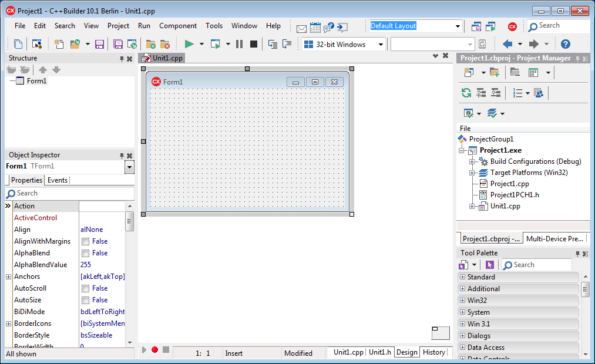Open the File menu

(x=20, y=26)
